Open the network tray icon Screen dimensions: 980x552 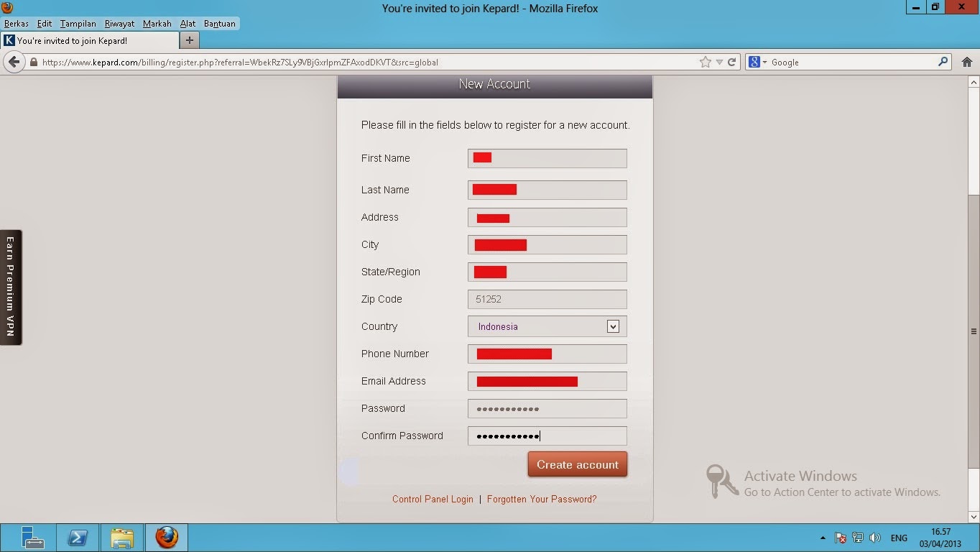858,538
